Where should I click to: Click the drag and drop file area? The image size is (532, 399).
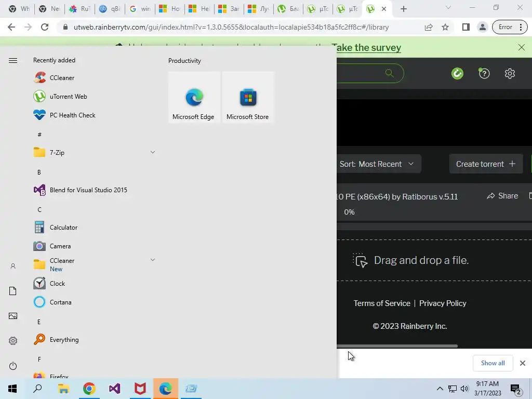coord(434,260)
